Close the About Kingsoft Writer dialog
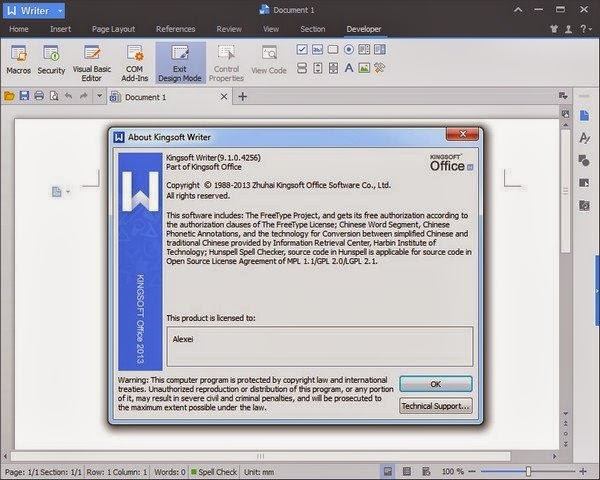600x480 pixels. [x=462, y=134]
